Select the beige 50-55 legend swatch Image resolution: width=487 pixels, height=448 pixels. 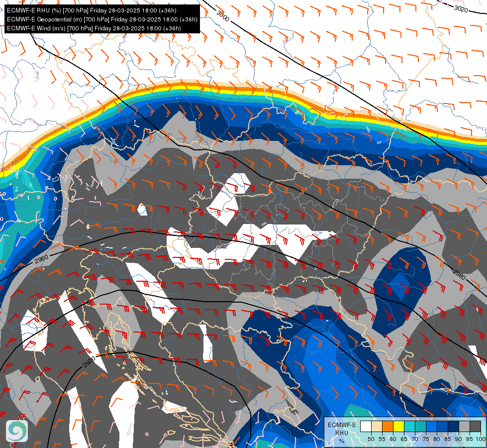(377, 426)
